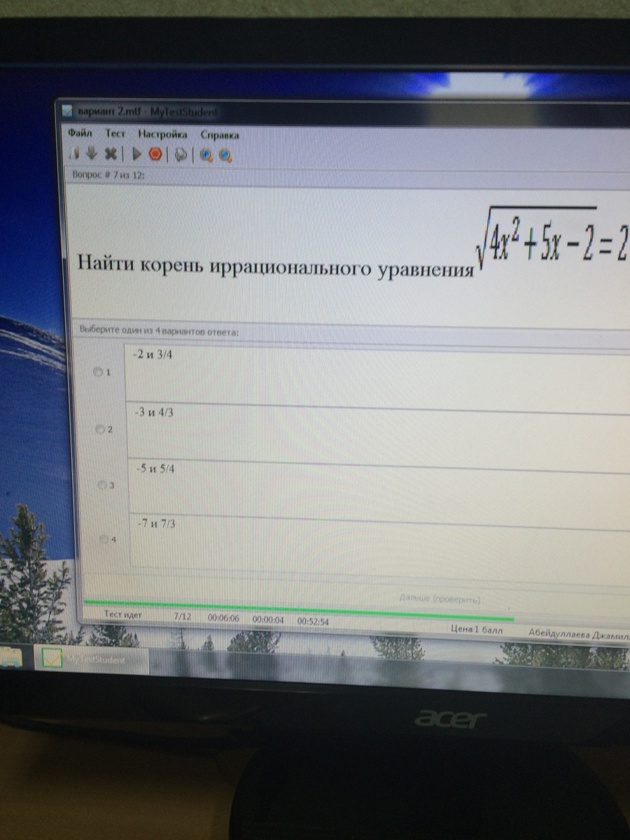Click the red stop-test icon
630x840 pixels.
click(155, 154)
